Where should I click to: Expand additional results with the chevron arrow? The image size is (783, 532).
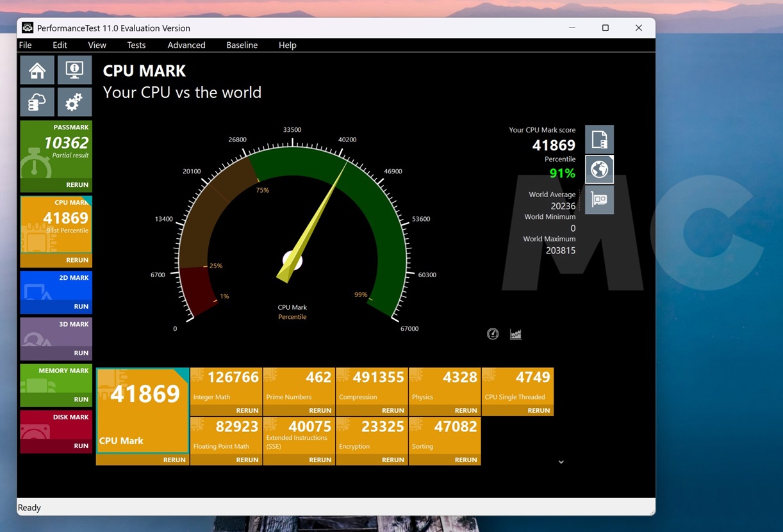coord(561,461)
